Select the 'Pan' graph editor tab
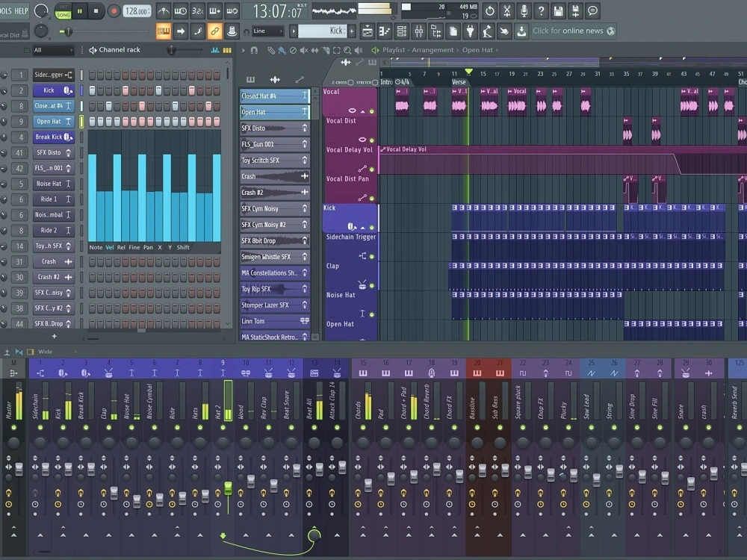The image size is (747, 560). pyautogui.click(x=148, y=248)
